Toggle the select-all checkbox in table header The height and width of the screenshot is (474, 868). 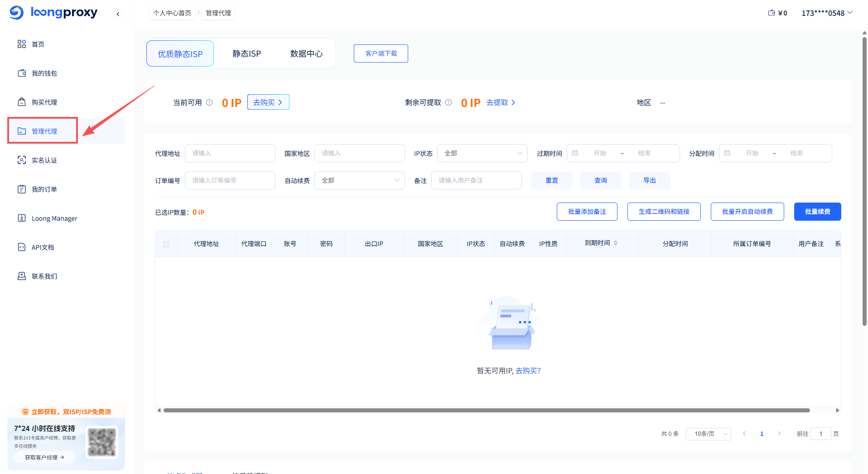[x=166, y=244]
